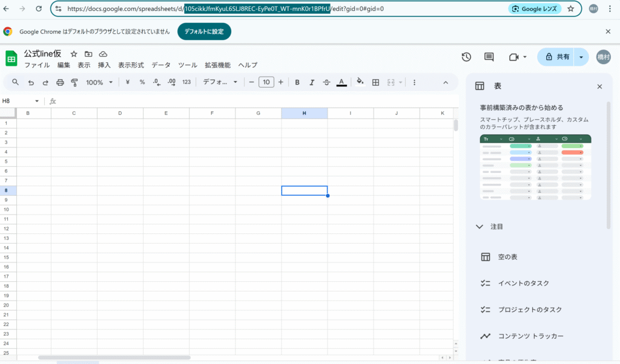Click the fill color bucket icon
620x364 pixels.
point(360,82)
